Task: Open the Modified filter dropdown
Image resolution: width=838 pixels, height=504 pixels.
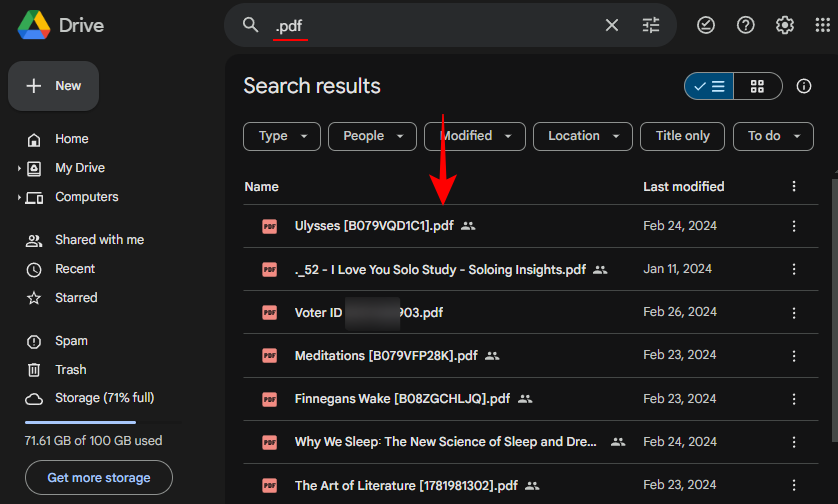Action: pyautogui.click(x=475, y=136)
